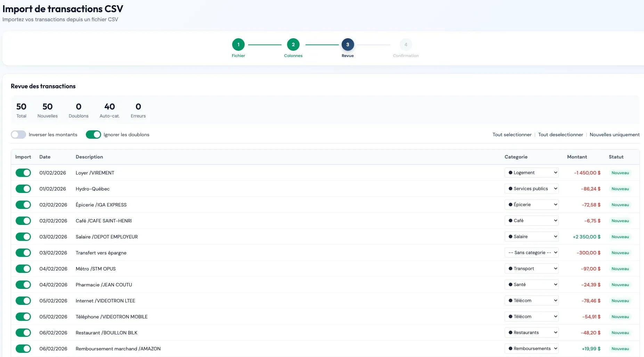Click the Auto-cat counter showing 40
Screen dimensions: 644x357
pyautogui.click(x=109, y=109)
